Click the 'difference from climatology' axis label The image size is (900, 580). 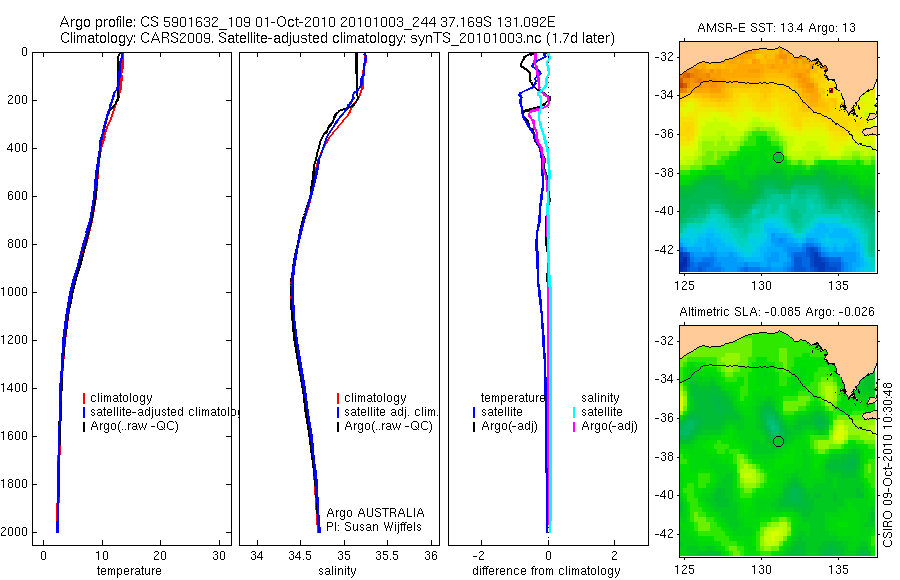(x=546, y=571)
